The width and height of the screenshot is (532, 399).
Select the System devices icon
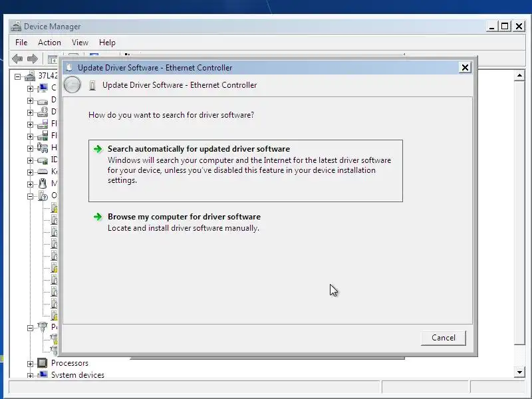[43, 374]
